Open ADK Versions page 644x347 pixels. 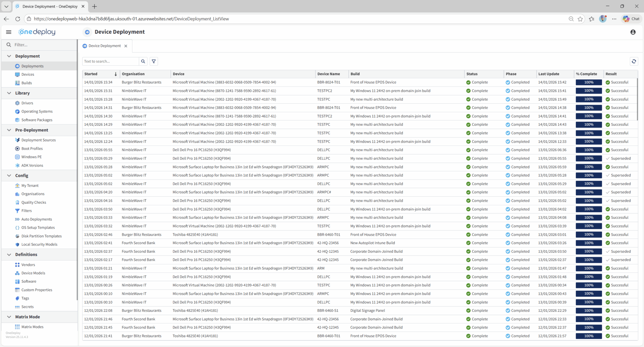[32, 165]
